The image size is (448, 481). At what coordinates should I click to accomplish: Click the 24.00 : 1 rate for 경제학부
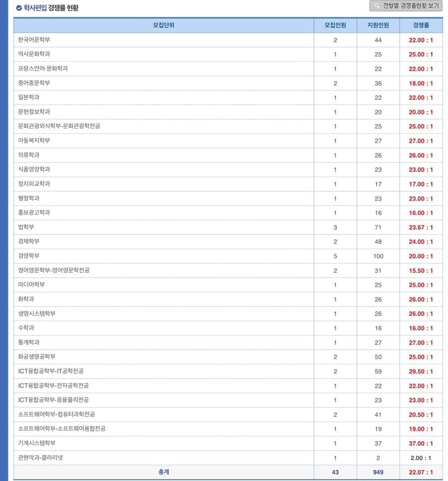click(x=421, y=242)
